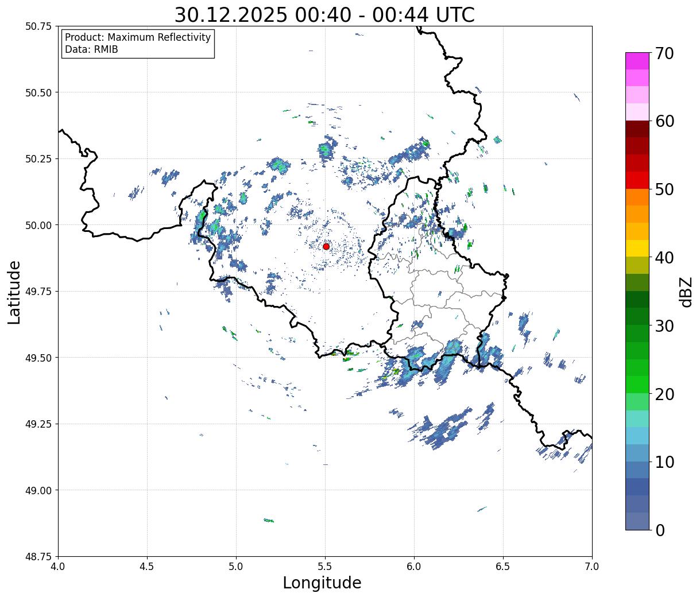The image size is (700, 597).
Task: Click the plot title with date and time
Action: pyautogui.click(x=324, y=15)
